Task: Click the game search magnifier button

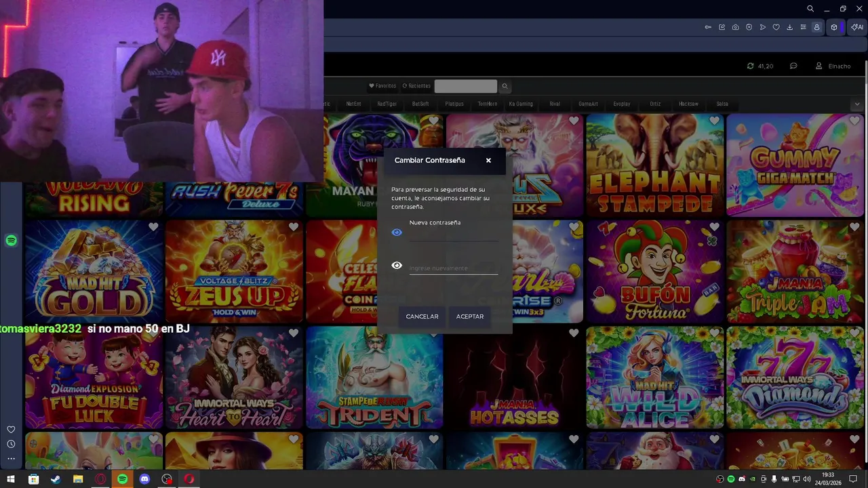Action: 505,86
